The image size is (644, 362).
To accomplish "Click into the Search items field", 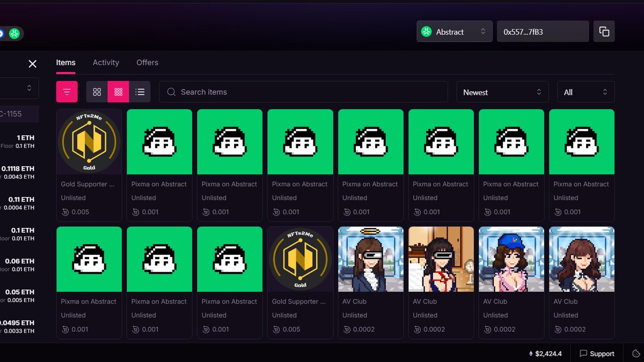I will pyautogui.click(x=304, y=92).
